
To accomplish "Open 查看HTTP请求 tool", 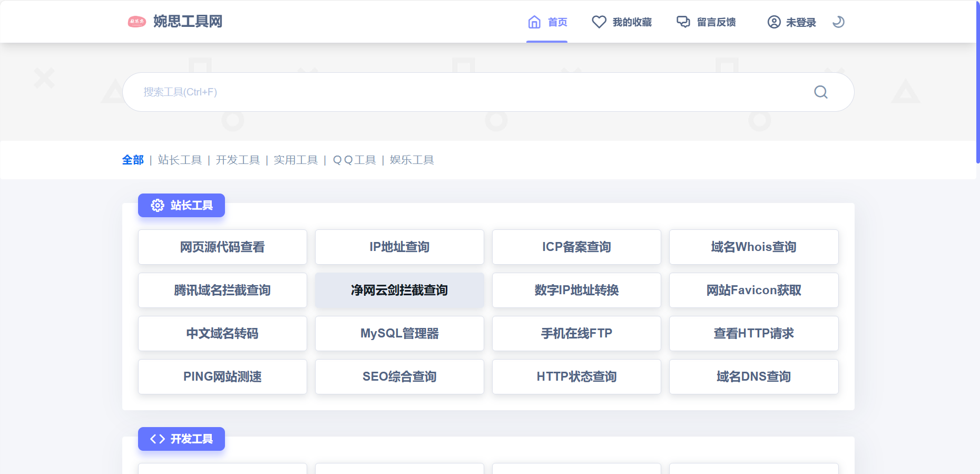I will (x=753, y=333).
